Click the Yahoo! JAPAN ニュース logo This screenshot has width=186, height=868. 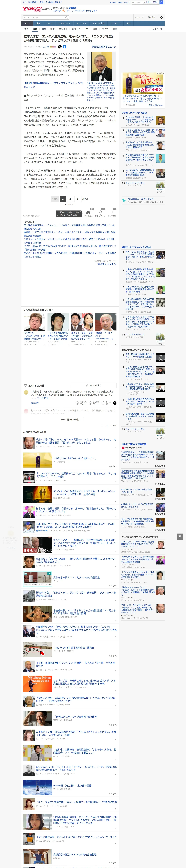coord(37,9)
